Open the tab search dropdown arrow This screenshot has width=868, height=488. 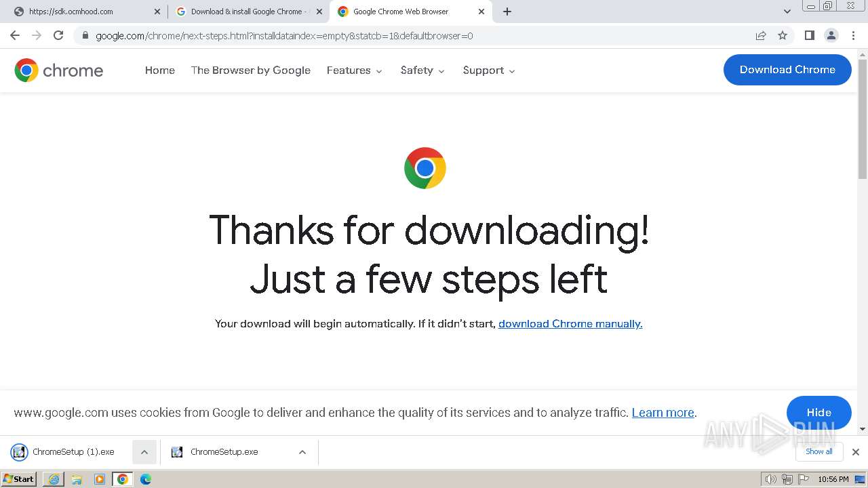pyautogui.click(x=787, y=12)
